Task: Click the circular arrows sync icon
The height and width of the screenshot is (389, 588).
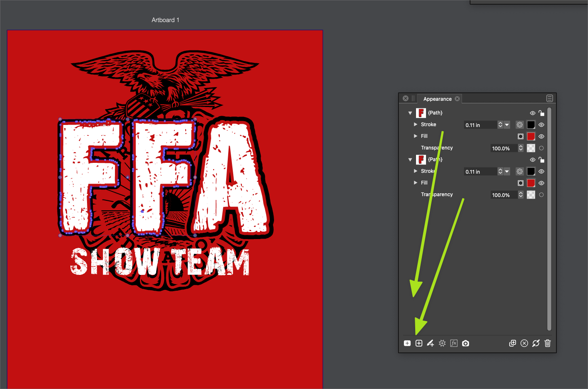Action: pyautogui.click(x=536, y=343)
